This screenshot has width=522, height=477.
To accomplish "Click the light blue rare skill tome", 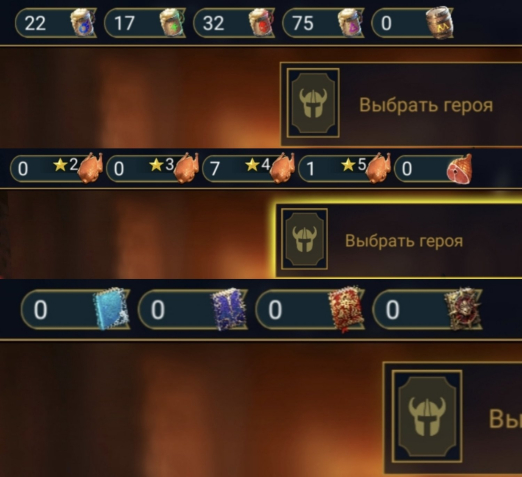I will coord(111,309).
